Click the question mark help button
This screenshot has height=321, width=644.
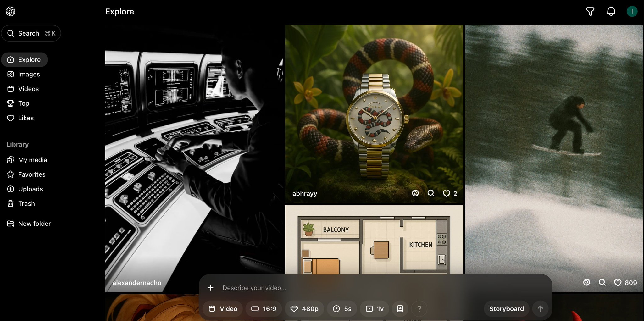pyautogui.click(x=419, y=309)
